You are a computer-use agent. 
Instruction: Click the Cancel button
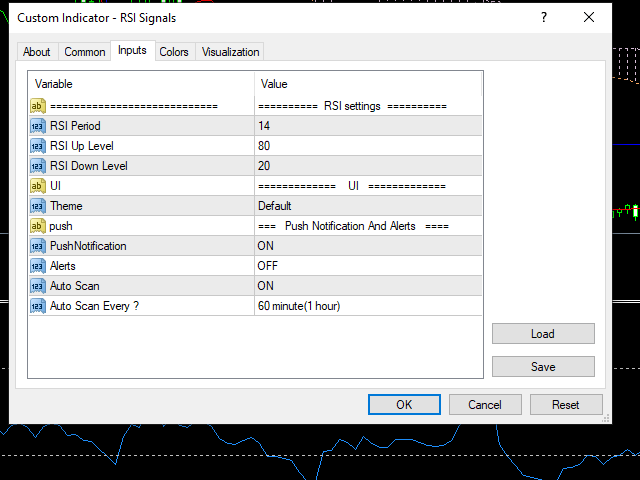[485, 404]
